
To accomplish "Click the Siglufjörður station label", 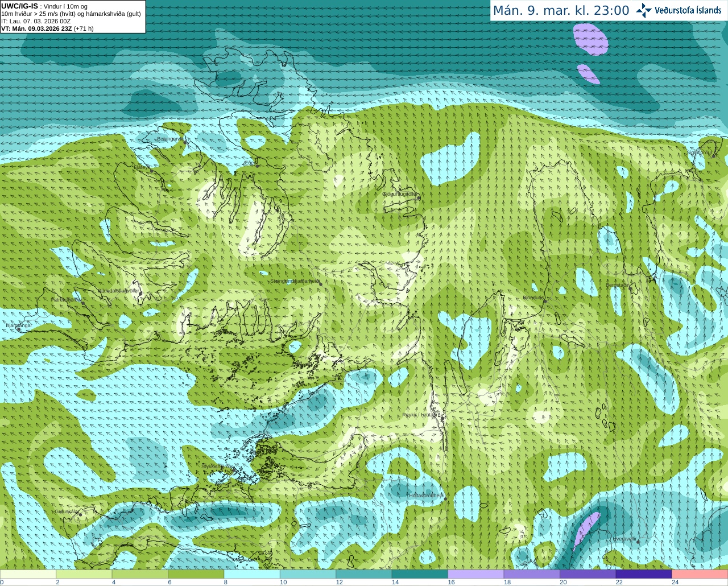I will coord(700,152).
